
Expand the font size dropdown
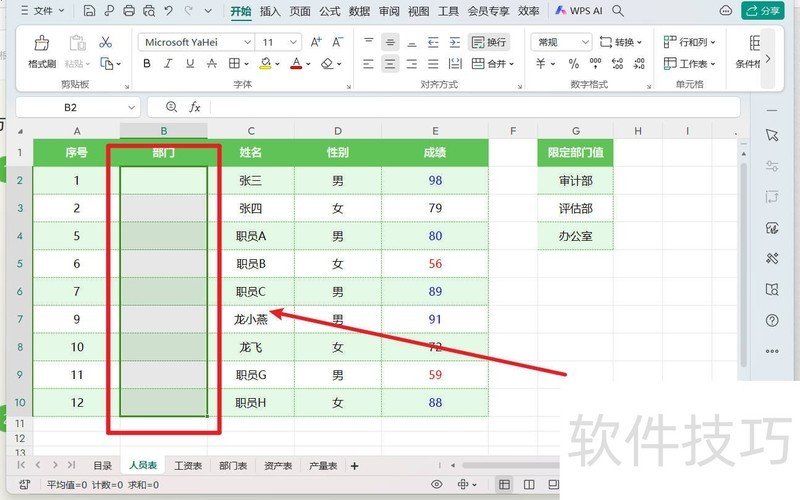(x=294, y=43)
